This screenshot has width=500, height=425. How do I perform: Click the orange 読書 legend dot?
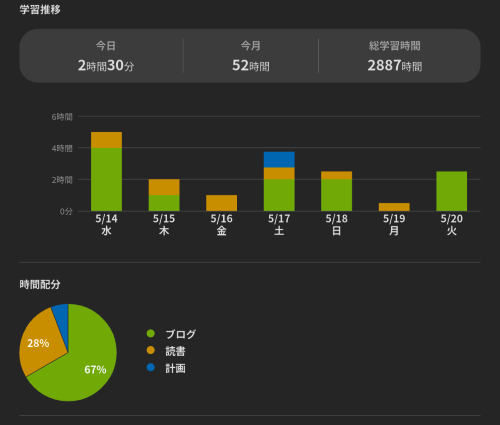[x=151, y=350]
